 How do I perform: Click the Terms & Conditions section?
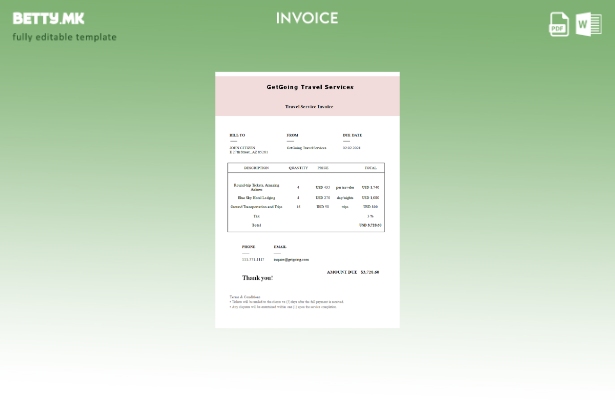click(x=245, y=296)
